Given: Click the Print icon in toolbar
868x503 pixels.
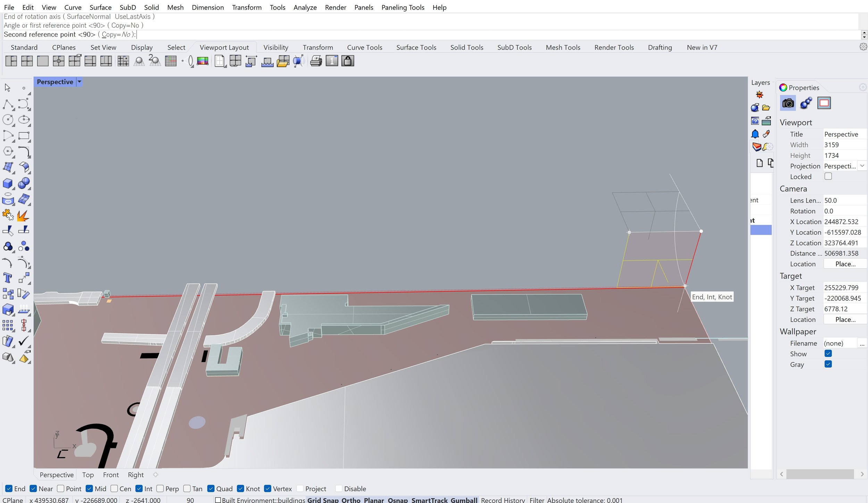Looking at the screenshot, I should [316, 61].
